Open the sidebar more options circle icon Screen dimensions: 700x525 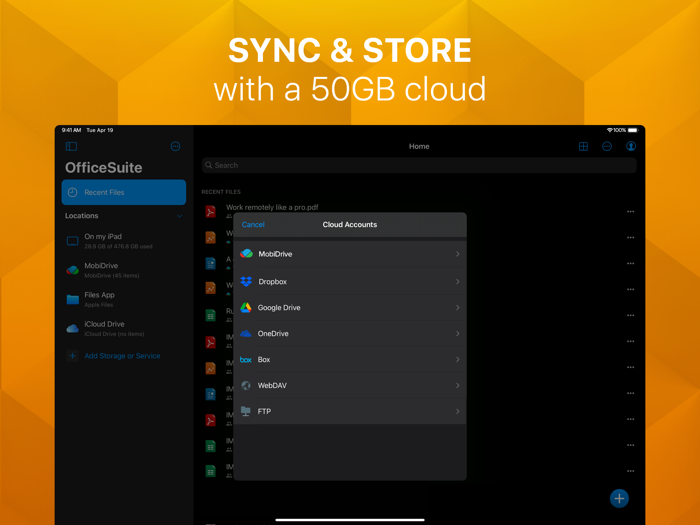click(x=175, y=146)
